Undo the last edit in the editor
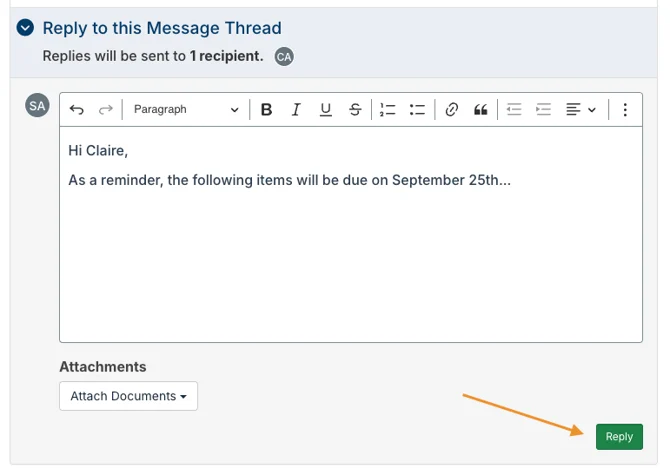 click(76, 110)
